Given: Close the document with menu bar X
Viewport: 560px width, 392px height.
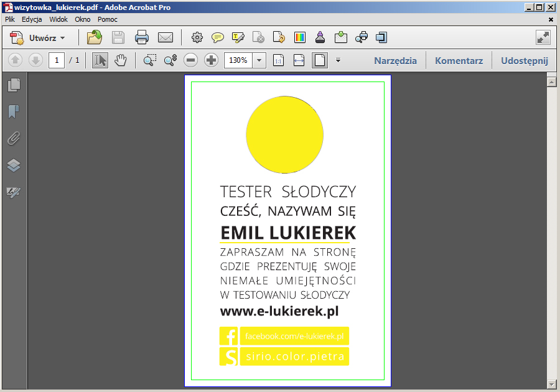Looking at the screenshot, I should (x=551, y=20).
